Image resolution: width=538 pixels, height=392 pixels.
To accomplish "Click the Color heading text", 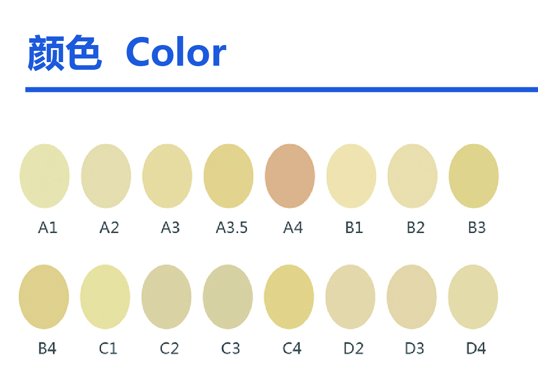I will [x=176, y=52].
